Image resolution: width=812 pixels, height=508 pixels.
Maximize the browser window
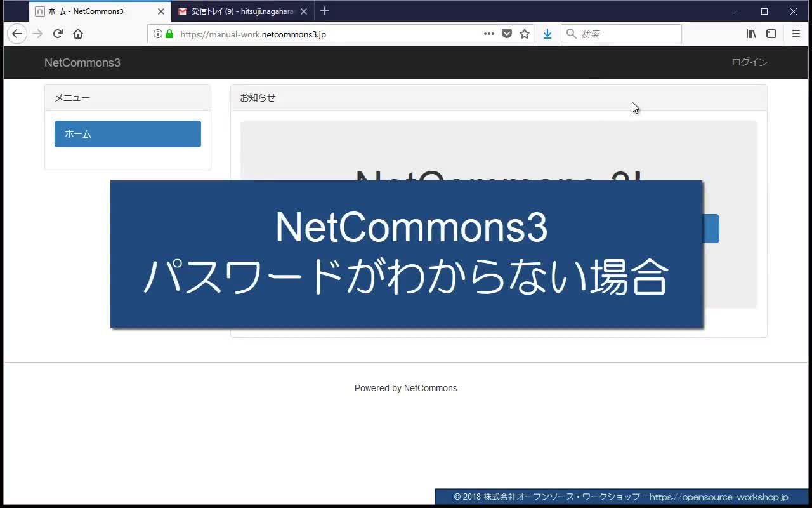764,11
